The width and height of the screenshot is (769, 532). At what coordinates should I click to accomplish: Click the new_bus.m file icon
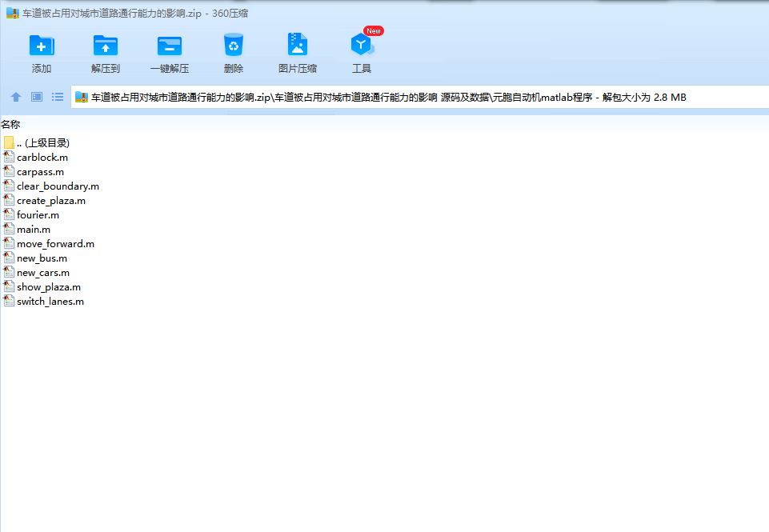(x=9, y=258)
